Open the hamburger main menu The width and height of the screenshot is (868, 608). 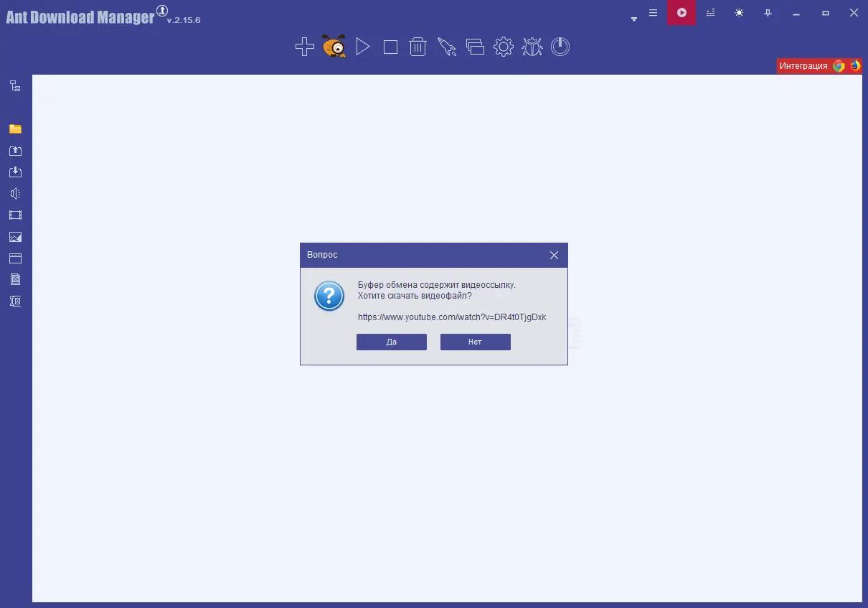click(x=652, y=12)
